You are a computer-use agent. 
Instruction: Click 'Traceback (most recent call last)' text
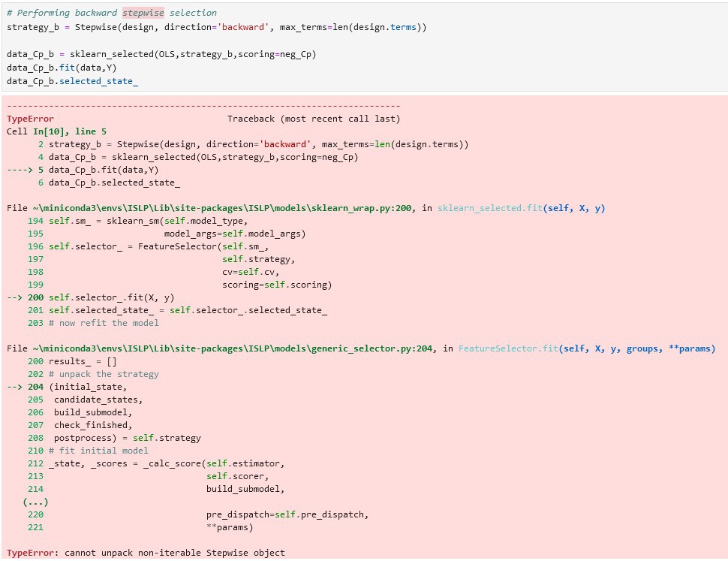(x=314, y=119)
